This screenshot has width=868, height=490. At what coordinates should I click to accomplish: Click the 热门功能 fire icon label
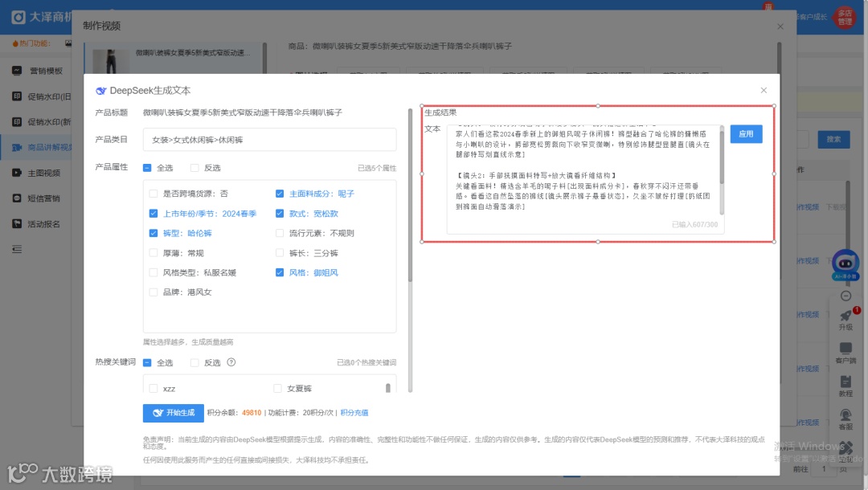click(31, 43)
